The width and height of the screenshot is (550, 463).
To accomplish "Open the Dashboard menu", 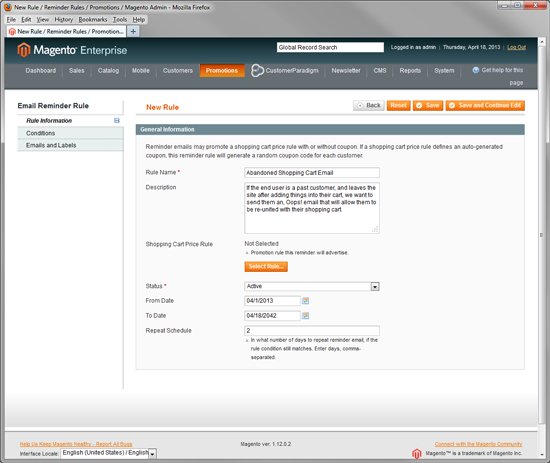I will pyautogui.click(x=41, y=71).
